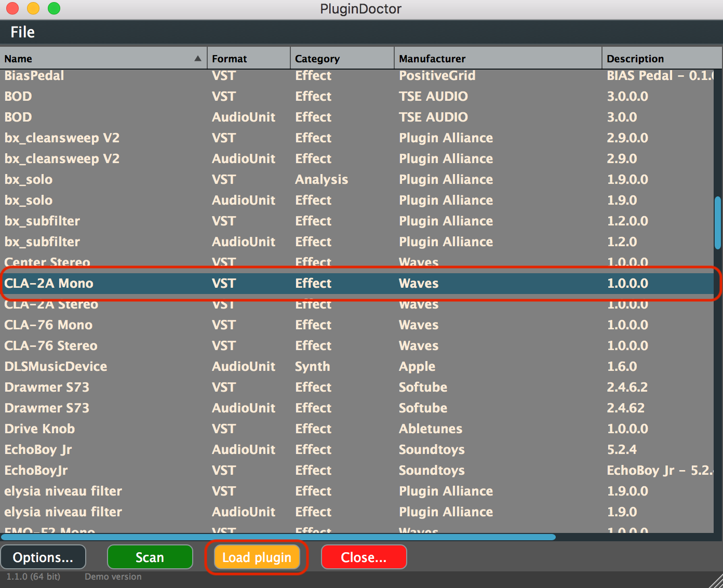The width and height of the screenshot is (723, 588).
Task: Click the window resize grip corner
Action: pos(716,581)
